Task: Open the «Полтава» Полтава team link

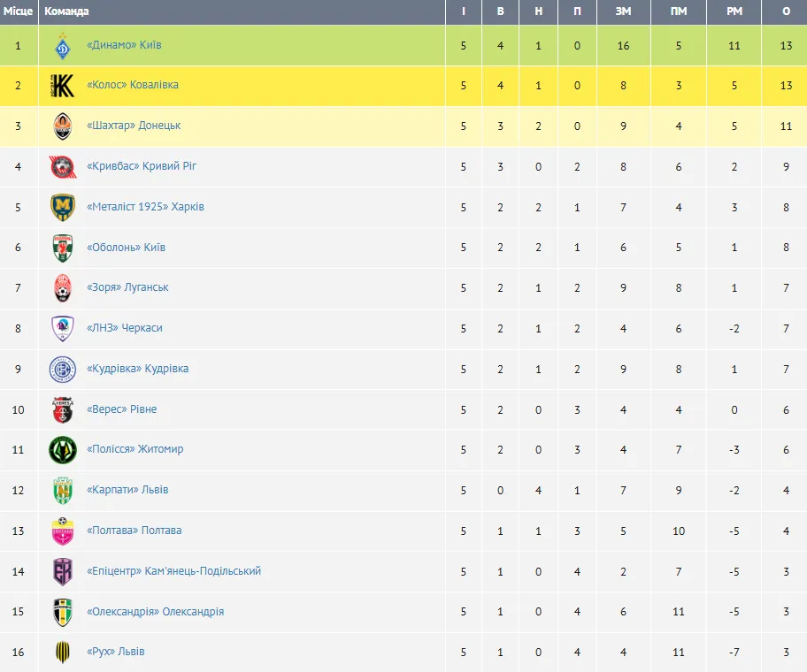Action: click(134, 531)
